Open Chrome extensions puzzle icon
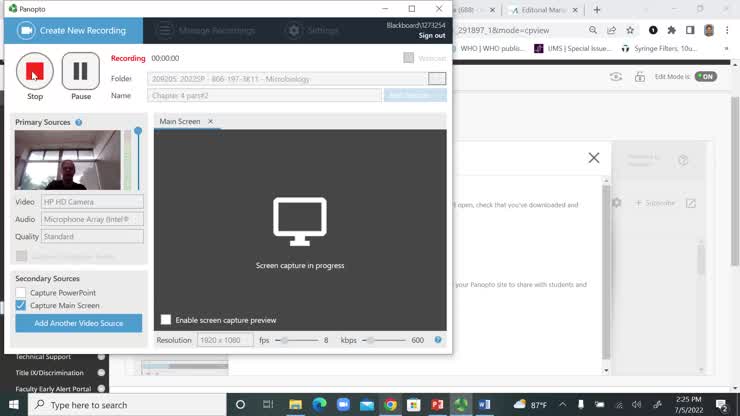Viewport: 740px width, 416px height. (x=672, y=30)
